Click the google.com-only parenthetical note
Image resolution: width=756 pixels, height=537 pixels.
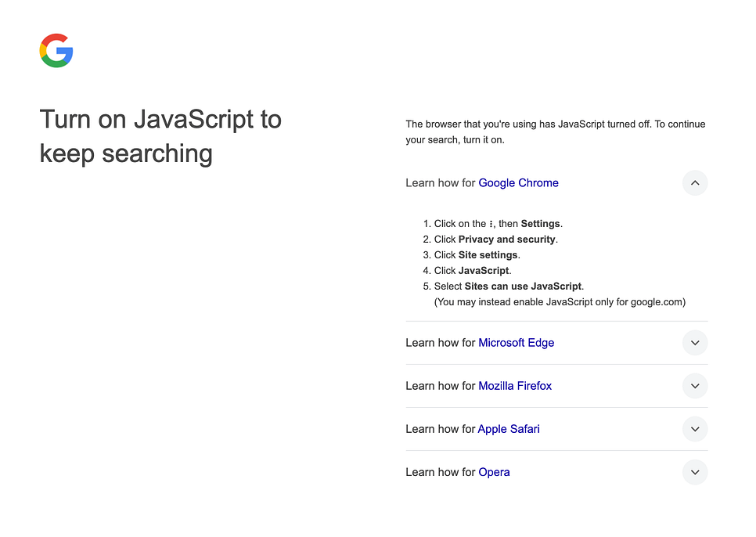[x=560, y=302]
